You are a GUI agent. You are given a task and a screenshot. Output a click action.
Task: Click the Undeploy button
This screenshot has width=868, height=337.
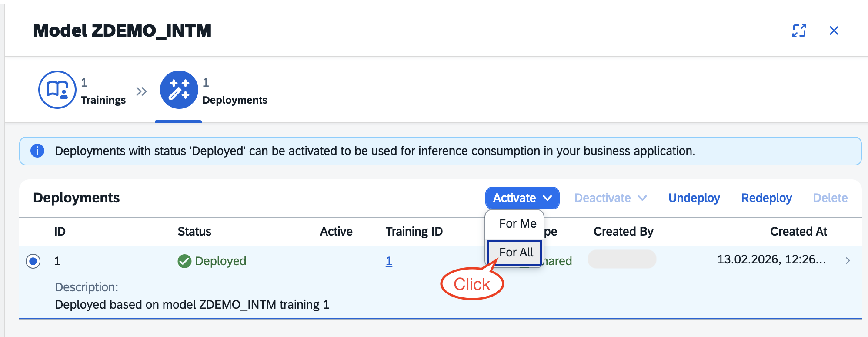(x=694, y=198)
